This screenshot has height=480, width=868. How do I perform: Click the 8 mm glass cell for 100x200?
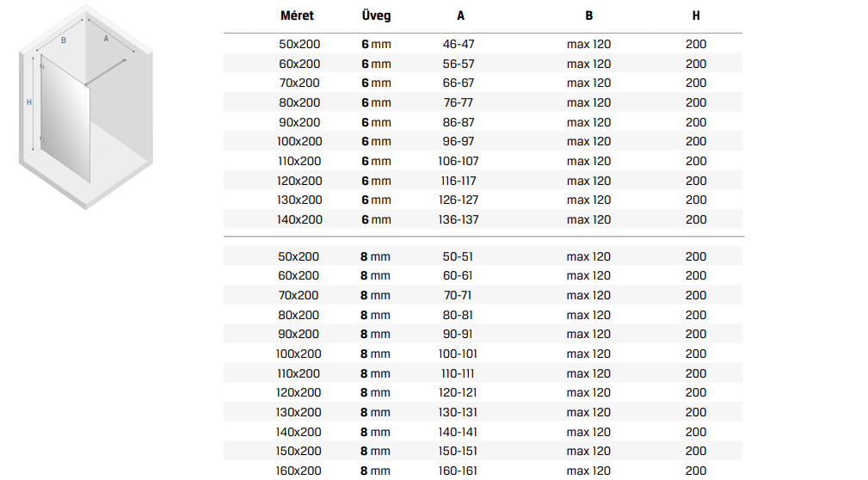375,354
